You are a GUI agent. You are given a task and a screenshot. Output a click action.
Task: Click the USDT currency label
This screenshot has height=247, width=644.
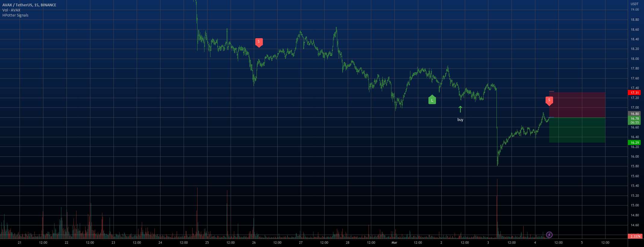pyautogui.click(x=634, y=4)
